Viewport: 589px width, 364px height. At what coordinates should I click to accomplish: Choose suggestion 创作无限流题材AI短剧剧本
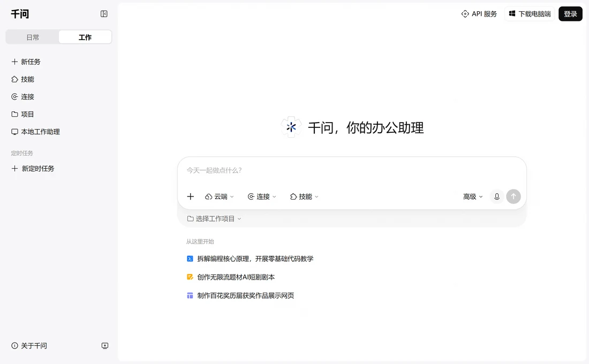pyautogui.click(x=231, y=277)
